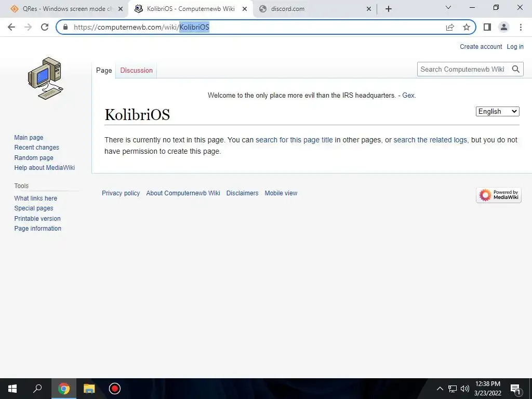Close the discord.com tab
532x399 pixels.
369,9
